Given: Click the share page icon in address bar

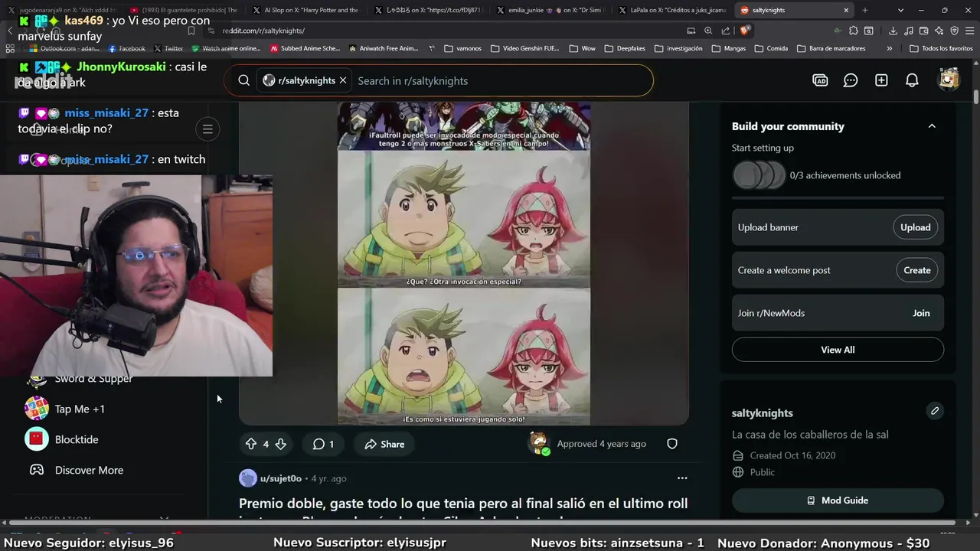Looking at the screenshot, I should coord(724,31).
